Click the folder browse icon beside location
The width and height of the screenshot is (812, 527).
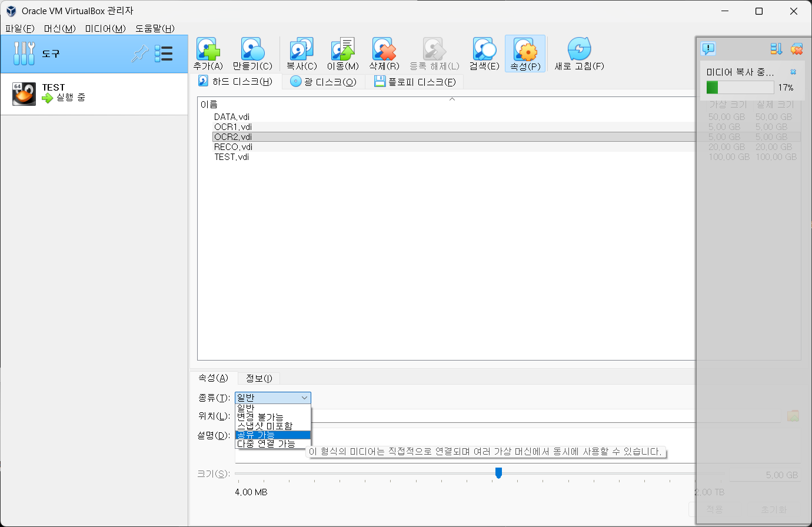793,416
